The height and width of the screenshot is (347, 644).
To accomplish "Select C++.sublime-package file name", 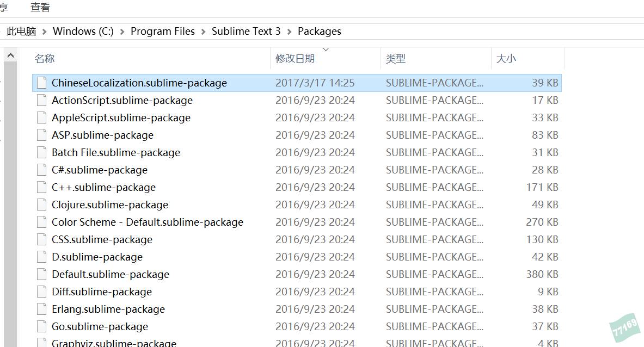I will click(103, 188).
